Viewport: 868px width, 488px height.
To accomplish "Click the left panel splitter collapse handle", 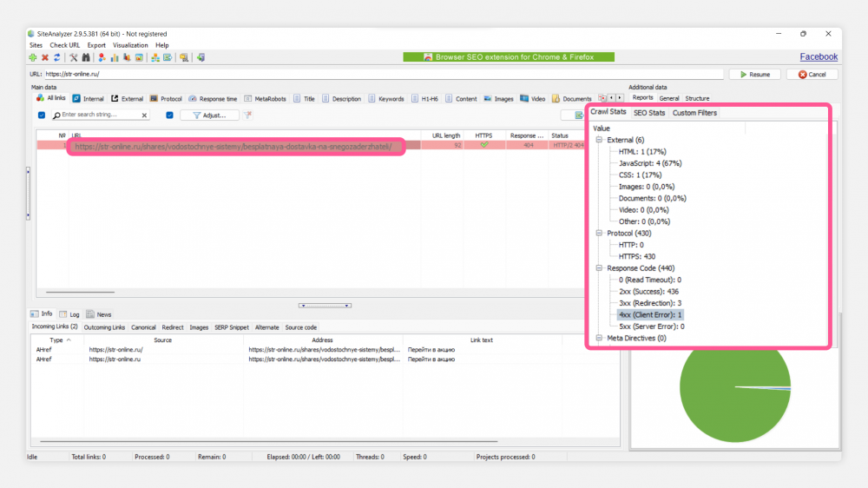I will [29, 194].
